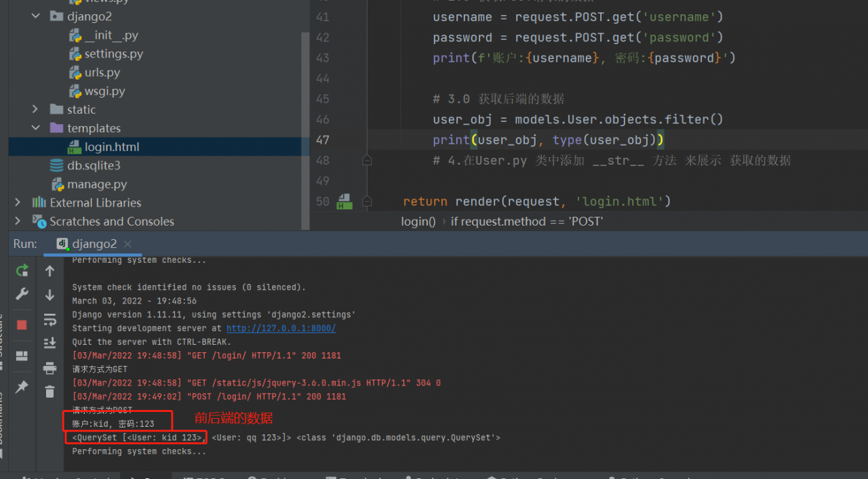
Task: Stop the running django2 server
Action: pyautogui.click(x=22, y=325)
